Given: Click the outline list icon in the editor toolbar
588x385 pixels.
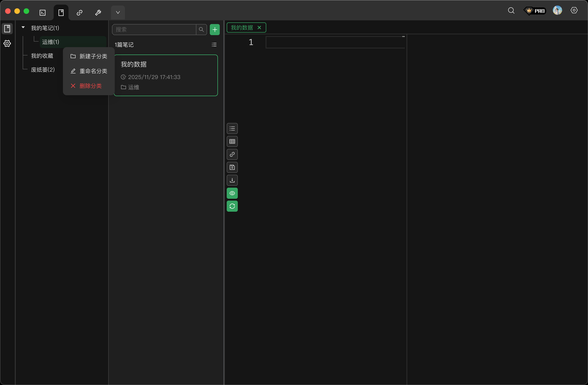Looking at the screenshot, I should point(232,128).
